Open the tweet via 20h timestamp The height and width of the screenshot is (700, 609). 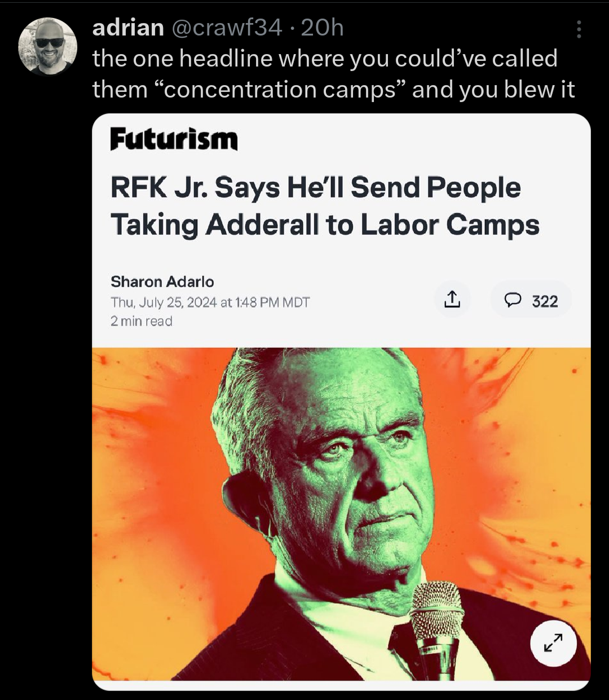pos(322,27)
